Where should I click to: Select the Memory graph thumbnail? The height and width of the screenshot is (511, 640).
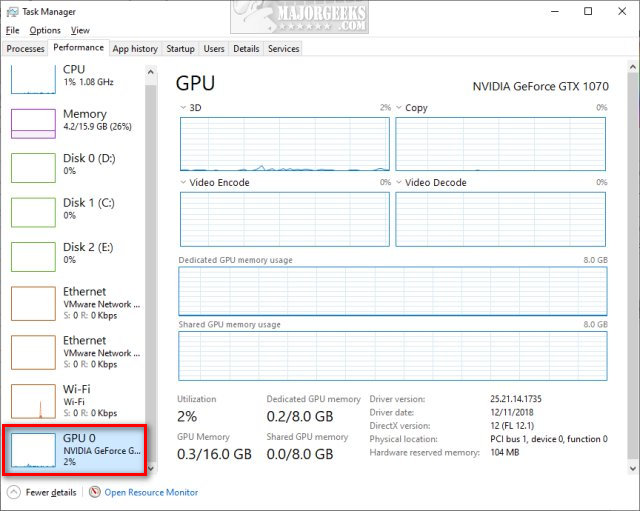(x=33, y=122)
